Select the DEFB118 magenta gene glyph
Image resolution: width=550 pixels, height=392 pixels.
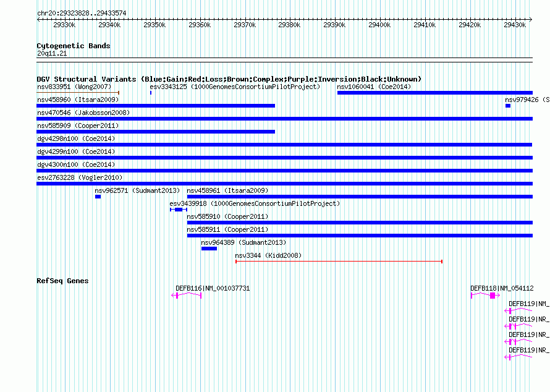coord(486,295)
